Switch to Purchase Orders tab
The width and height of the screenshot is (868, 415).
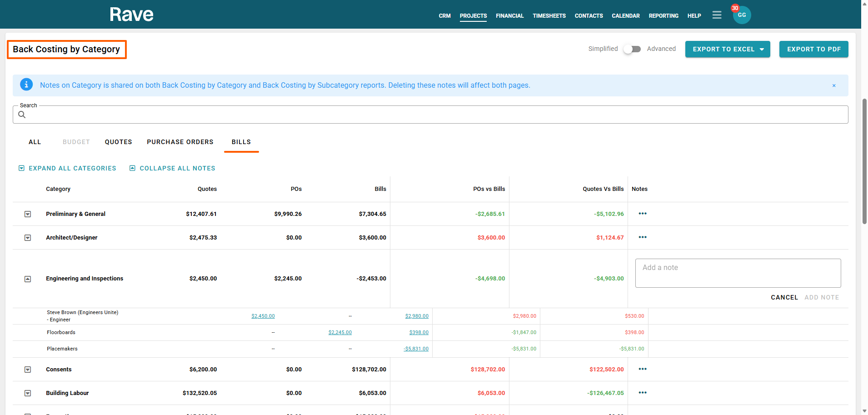[180, 142]
